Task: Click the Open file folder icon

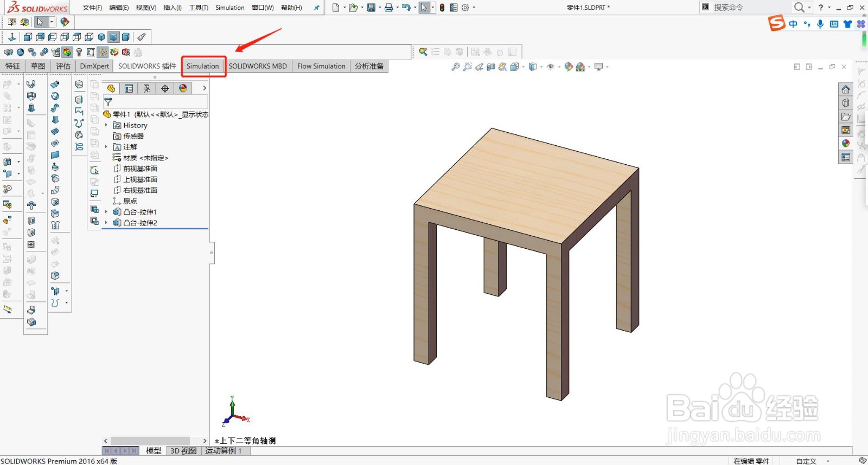Action: [353, 8]
